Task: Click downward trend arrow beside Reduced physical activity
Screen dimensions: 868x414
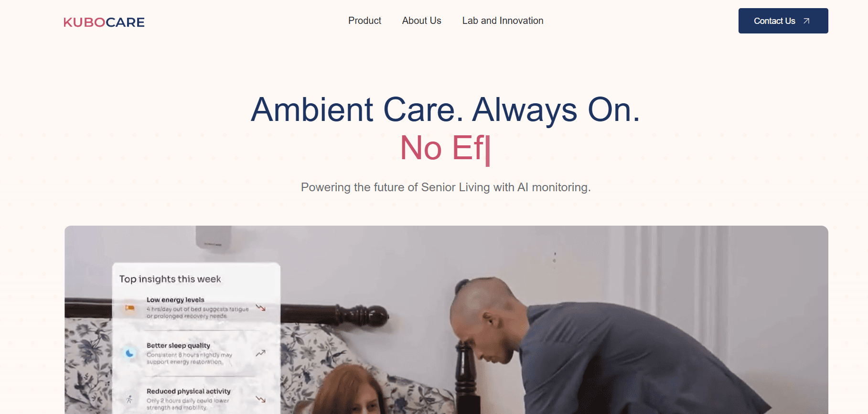Action: tap(260, 399)
